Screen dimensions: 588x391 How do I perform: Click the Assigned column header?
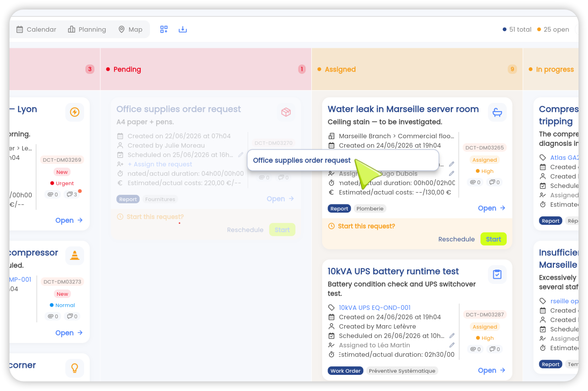pyautogui.click(x=417, y=69)
